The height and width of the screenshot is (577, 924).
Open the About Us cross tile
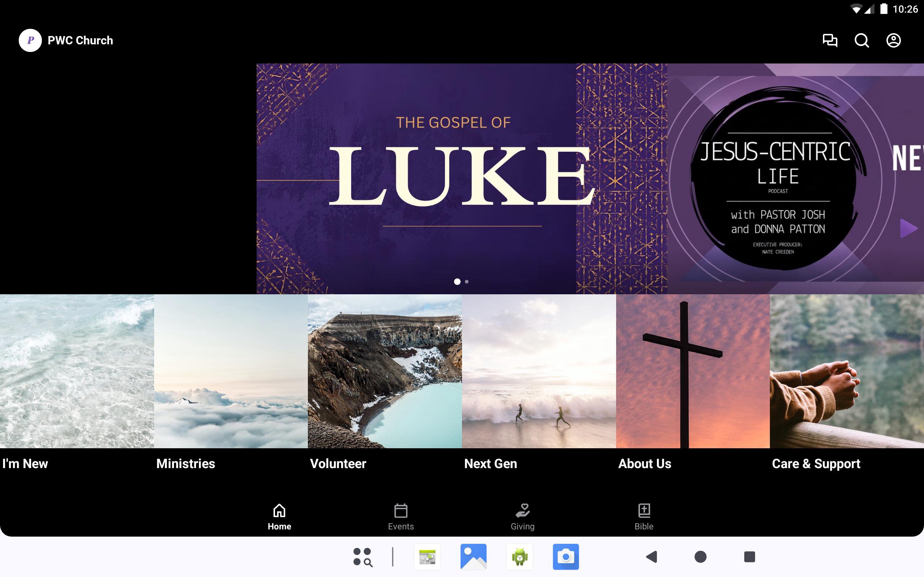(693, 371)
